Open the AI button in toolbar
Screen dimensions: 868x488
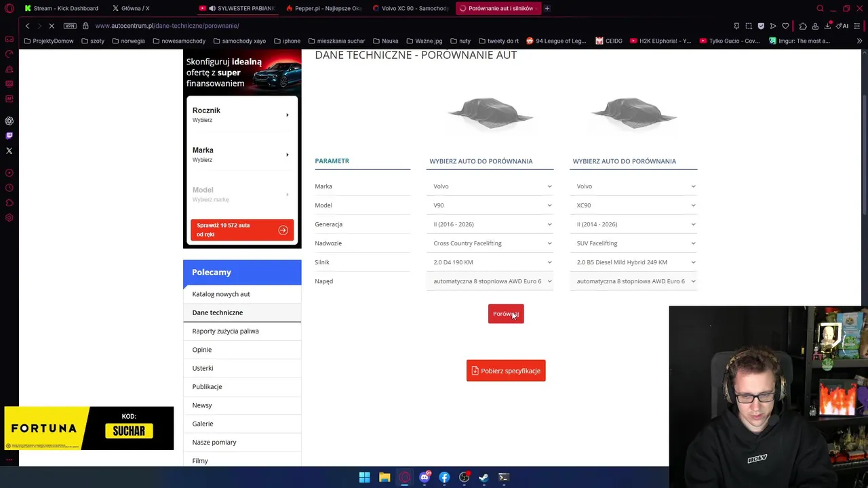(x=843, y=26)
